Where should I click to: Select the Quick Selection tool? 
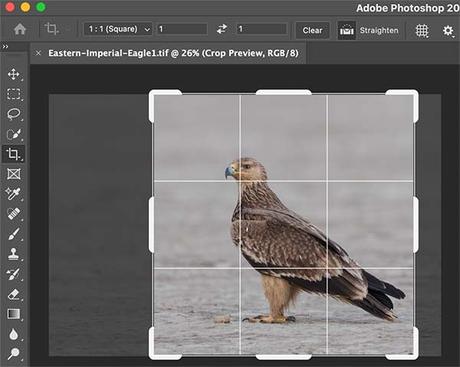13,134
